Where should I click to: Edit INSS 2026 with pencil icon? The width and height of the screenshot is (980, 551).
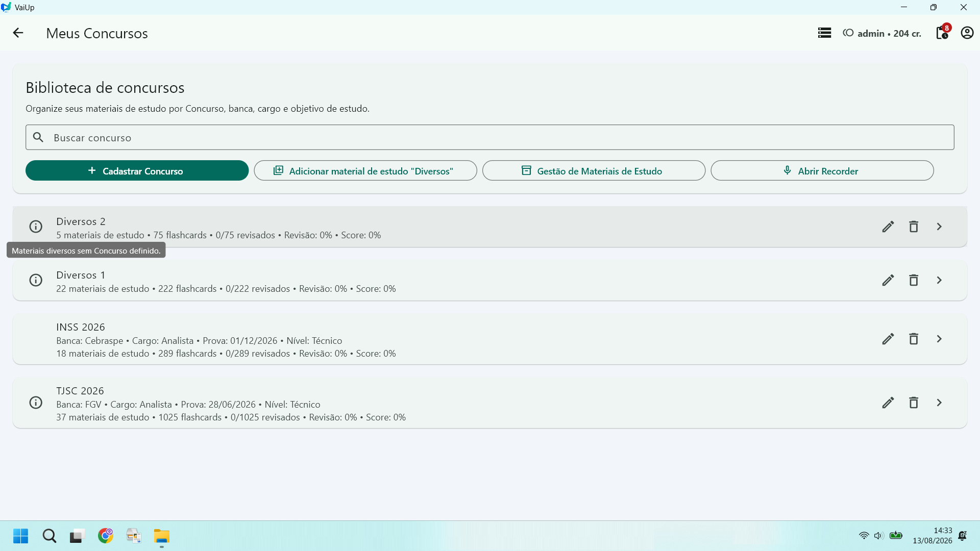click(888, 339)
